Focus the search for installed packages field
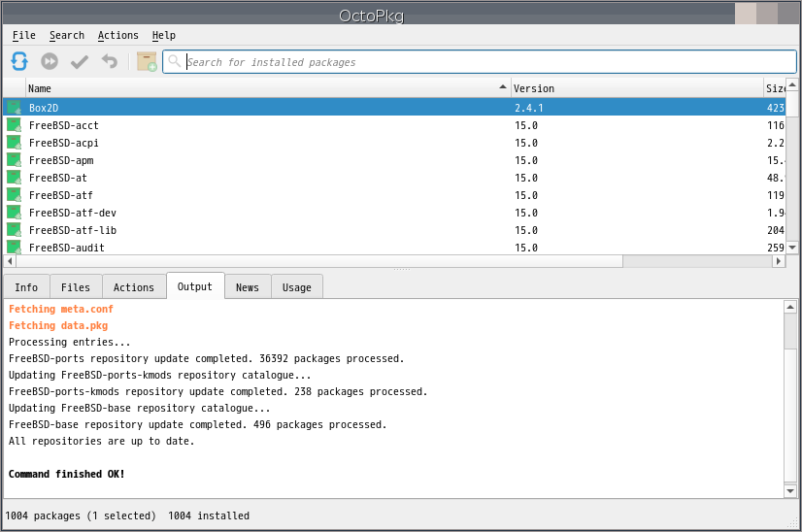Image resolution: width=802 pixels, height=532 pixels. click(485, 62)
